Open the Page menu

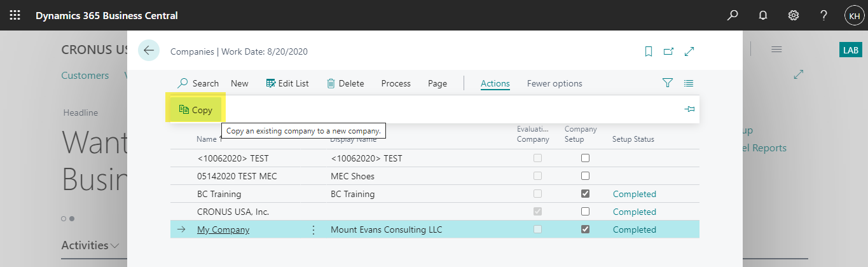point(437,83)
